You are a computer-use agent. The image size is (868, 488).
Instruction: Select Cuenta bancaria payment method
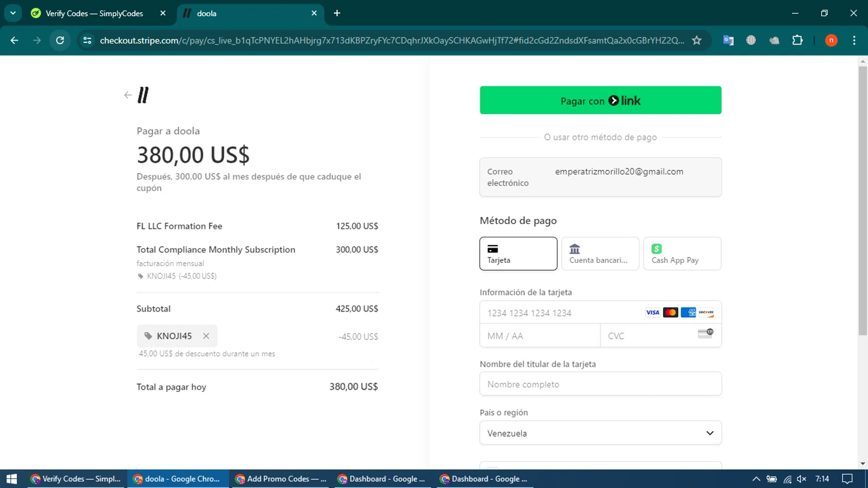click(600, 254)
